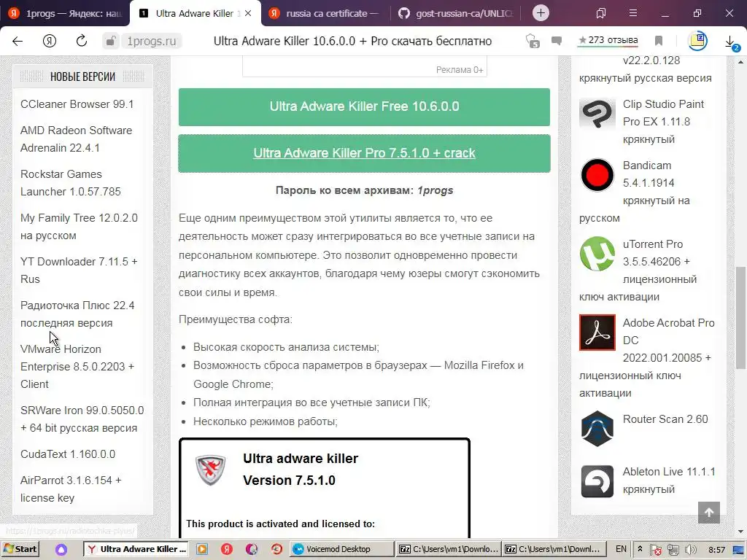This screenshot has width=747, height=560.
Task: Click the red Bandicam record icon
Action: (x=597, y=175)
